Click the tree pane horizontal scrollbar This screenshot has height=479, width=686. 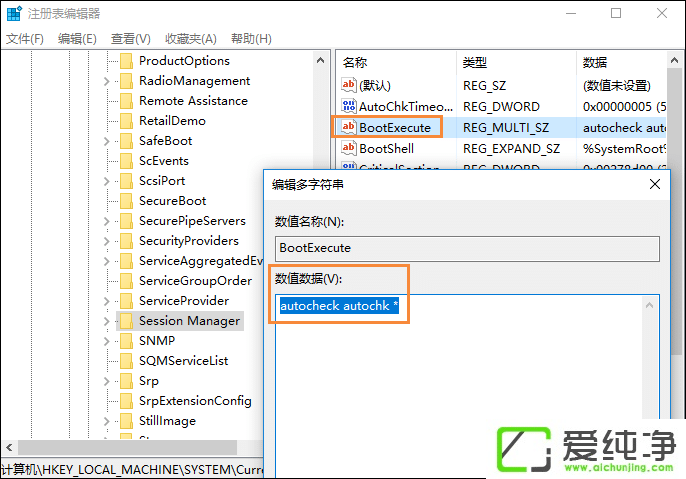[120, 447]
